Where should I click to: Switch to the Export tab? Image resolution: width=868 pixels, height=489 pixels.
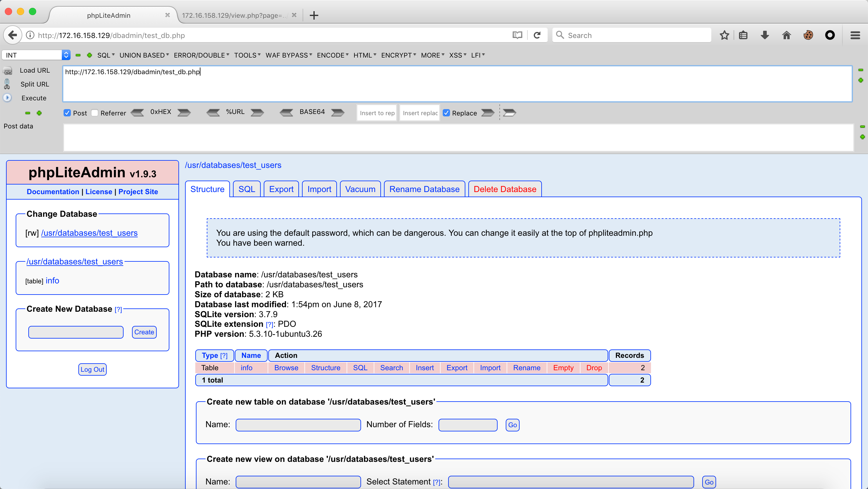(x=281, y=189)
